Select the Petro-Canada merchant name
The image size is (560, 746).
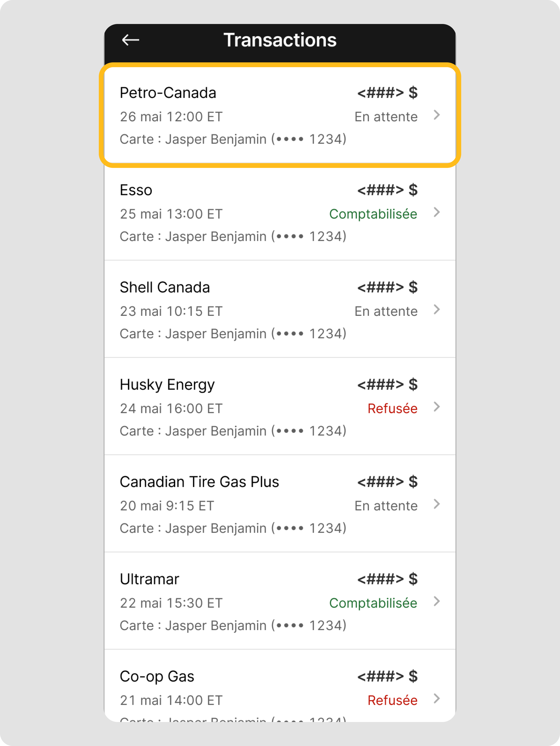(168, 93)
